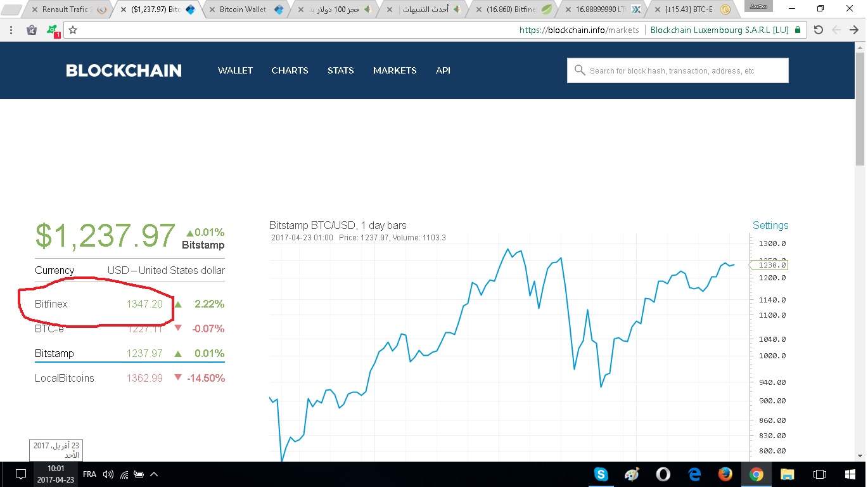Open the WALLET menu item
This screenshot has height=487, width=868.
(x=235, y=70)
